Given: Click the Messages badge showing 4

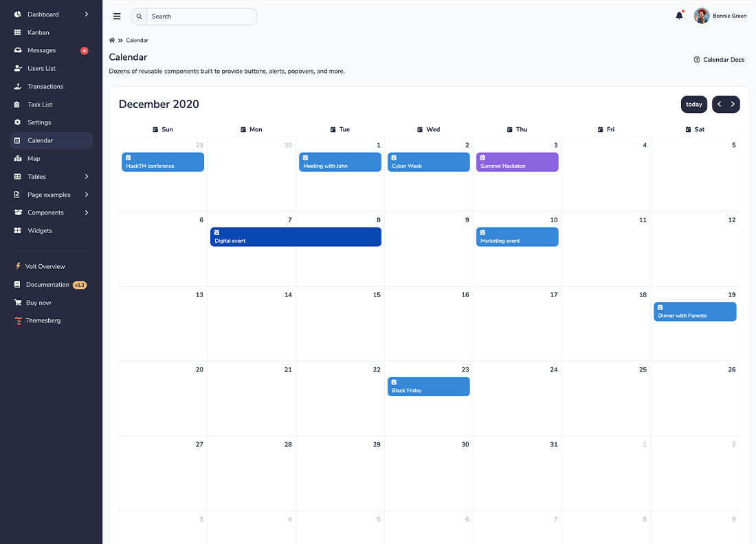Looking at the screenshot, I should tap(85, 51).
